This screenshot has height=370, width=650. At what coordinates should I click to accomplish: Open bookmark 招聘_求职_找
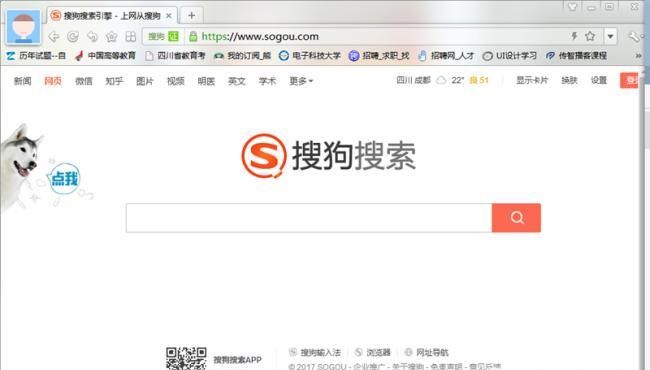[379, 56]
